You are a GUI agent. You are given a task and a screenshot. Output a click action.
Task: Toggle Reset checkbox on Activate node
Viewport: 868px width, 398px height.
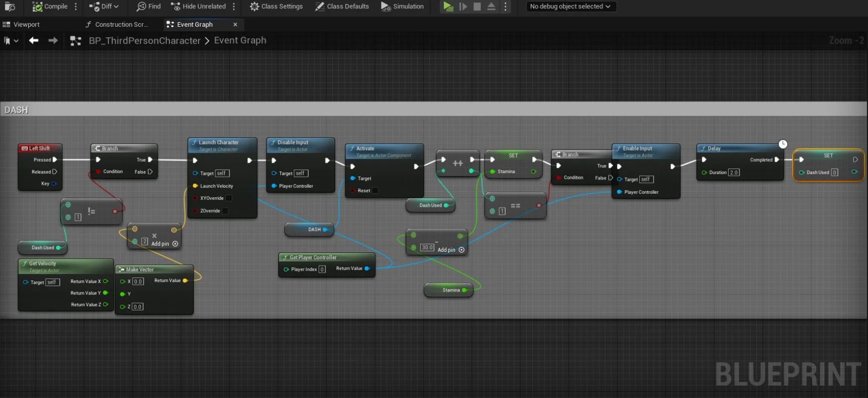(x=375, y=190)
